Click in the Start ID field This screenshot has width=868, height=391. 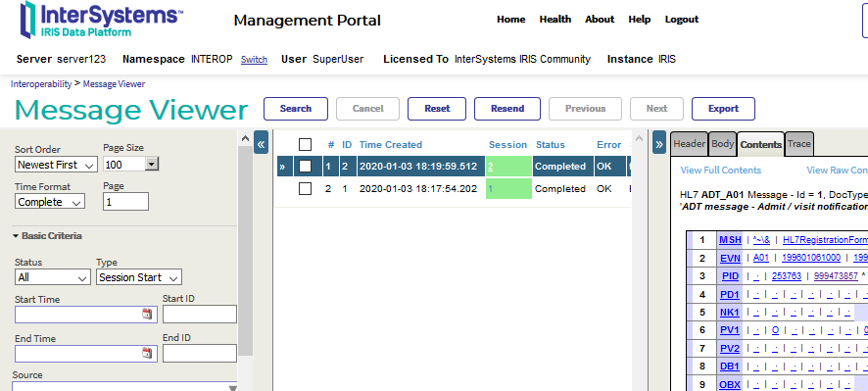point(200,314)
